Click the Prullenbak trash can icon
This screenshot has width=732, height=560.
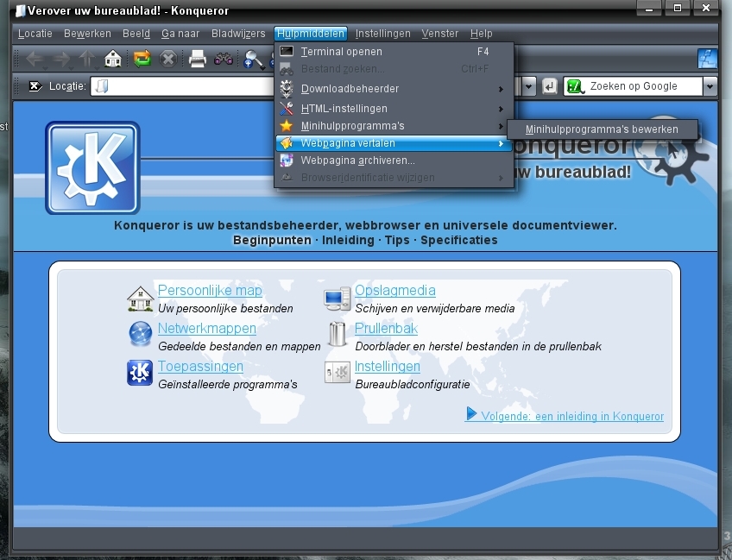pyautogui.click(x=337, y=334)
